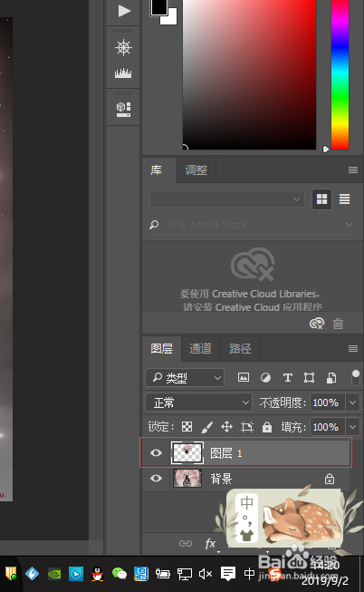Click the background white color swatch
This screenshot has height=592, width=364.
point(172,18)
